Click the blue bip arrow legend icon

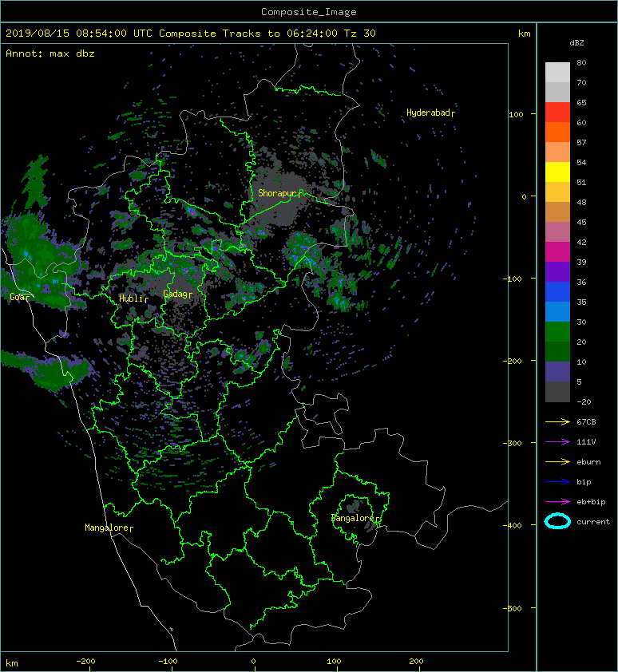tap(557, 482)
